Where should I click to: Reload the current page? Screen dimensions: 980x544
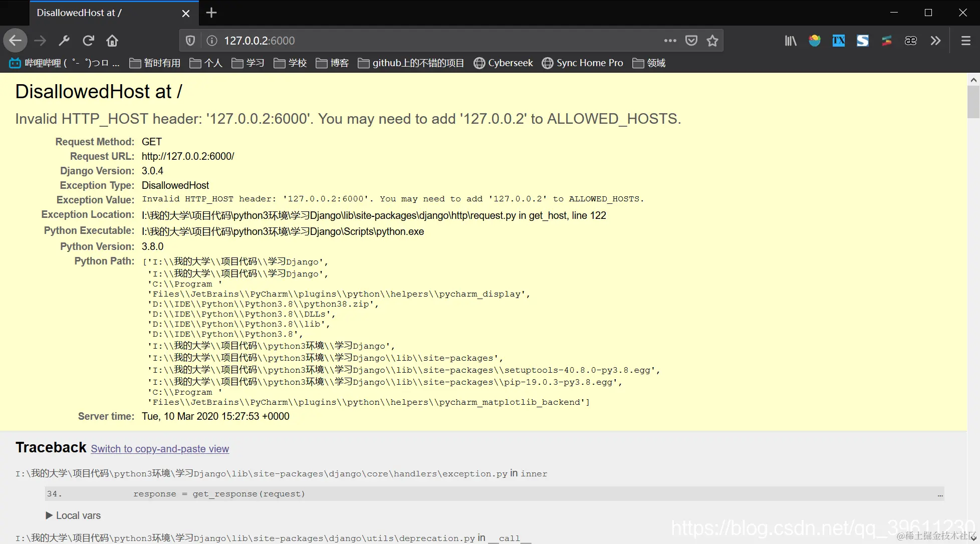(89, 41)
